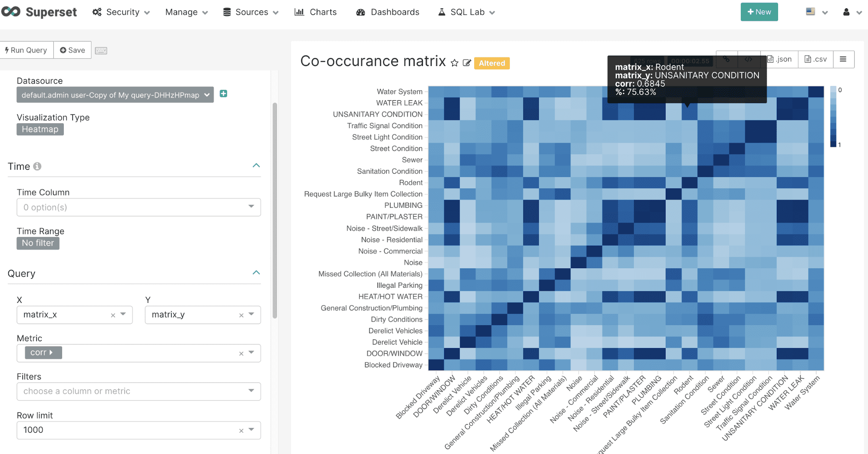Click the heatmap color legend bar
868x454 pixels.
(x=833, y=116)
